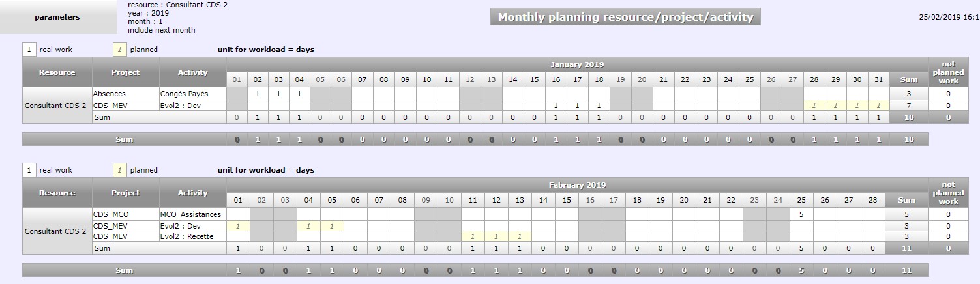Click the Congés Payés activity cell
This screenshot has width=980, height=284.
193,94
